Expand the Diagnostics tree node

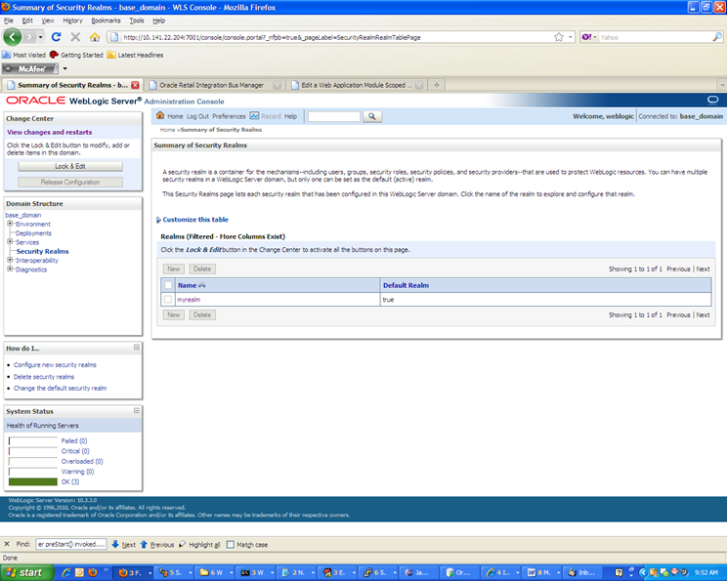pos(10,269)
